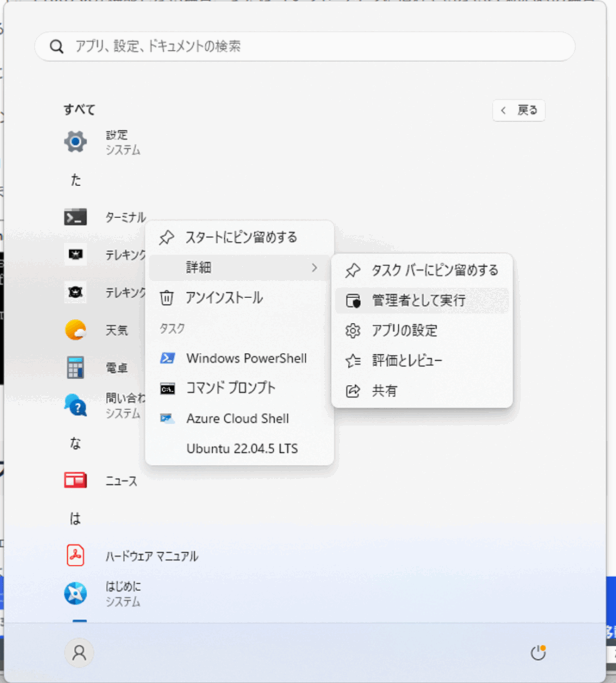Click the はじめに app icon
This screenshot has height=683, width=616.
click(75, 593)
